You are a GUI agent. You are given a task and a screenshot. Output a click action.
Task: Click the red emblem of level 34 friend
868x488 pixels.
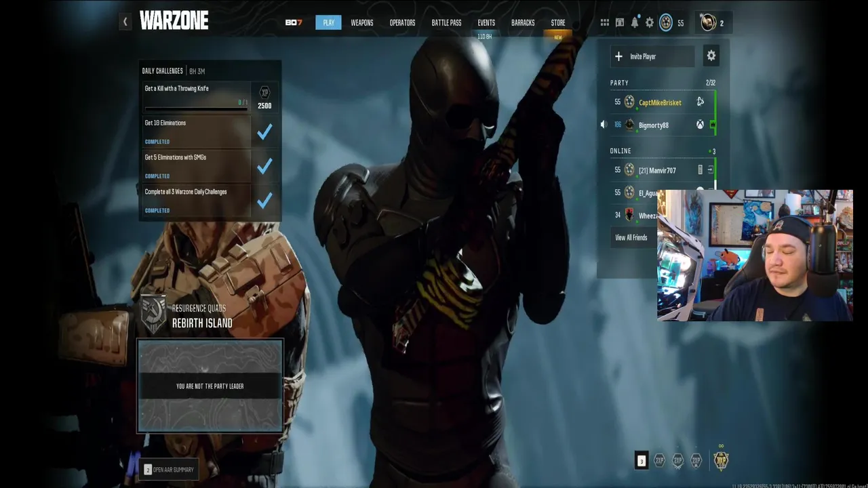(629, 215)
